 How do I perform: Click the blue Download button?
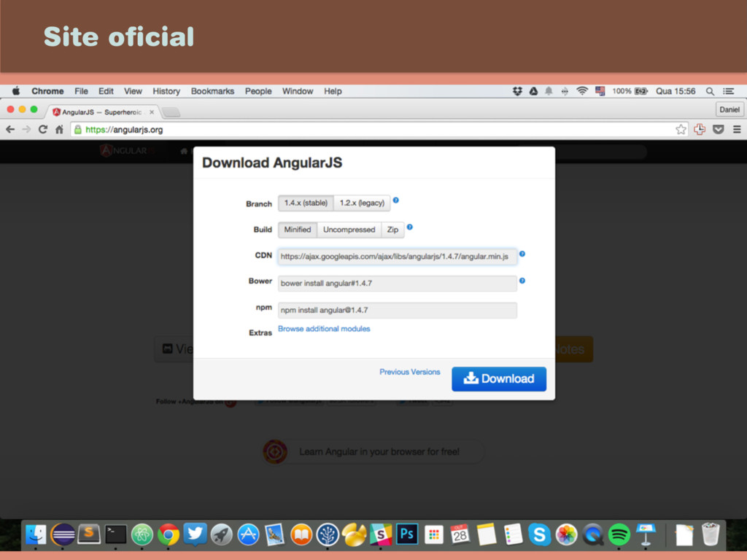(x=499, y=379)
